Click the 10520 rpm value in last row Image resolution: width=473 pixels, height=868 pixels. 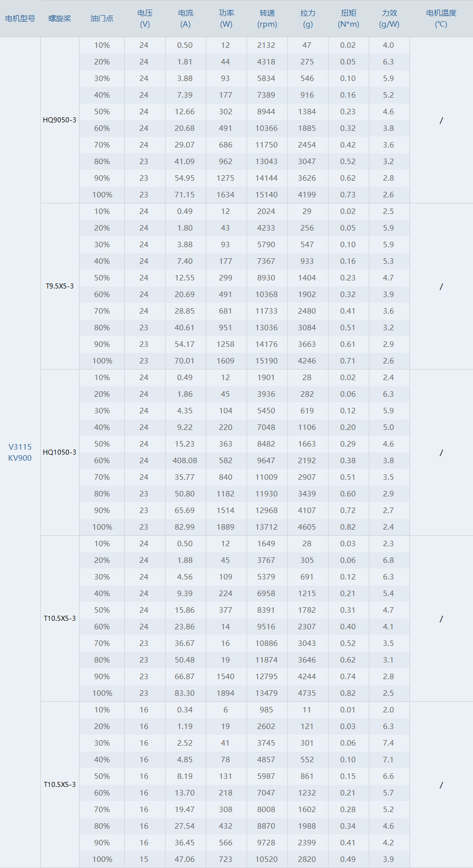(x=266, y=859)
